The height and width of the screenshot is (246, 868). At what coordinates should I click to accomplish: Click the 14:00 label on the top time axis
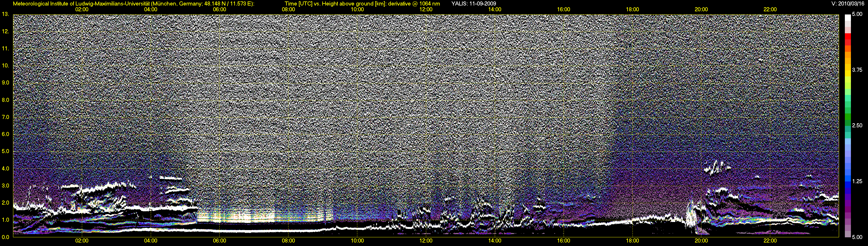click(495, 10)
